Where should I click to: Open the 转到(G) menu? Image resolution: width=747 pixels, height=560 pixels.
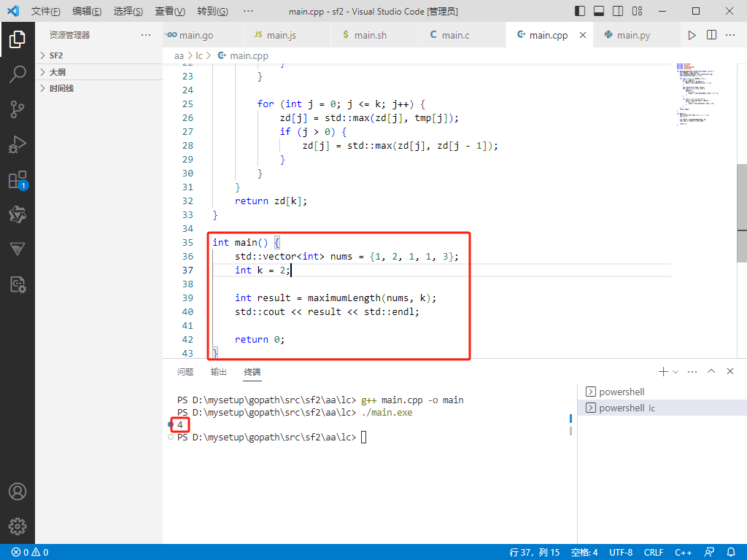[212, 11]
